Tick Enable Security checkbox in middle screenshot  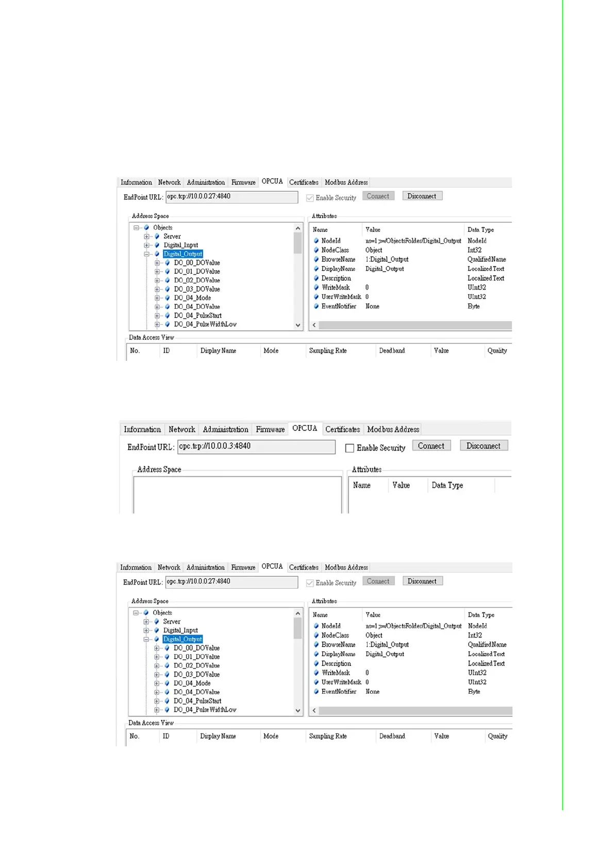[x=350, y=448]
